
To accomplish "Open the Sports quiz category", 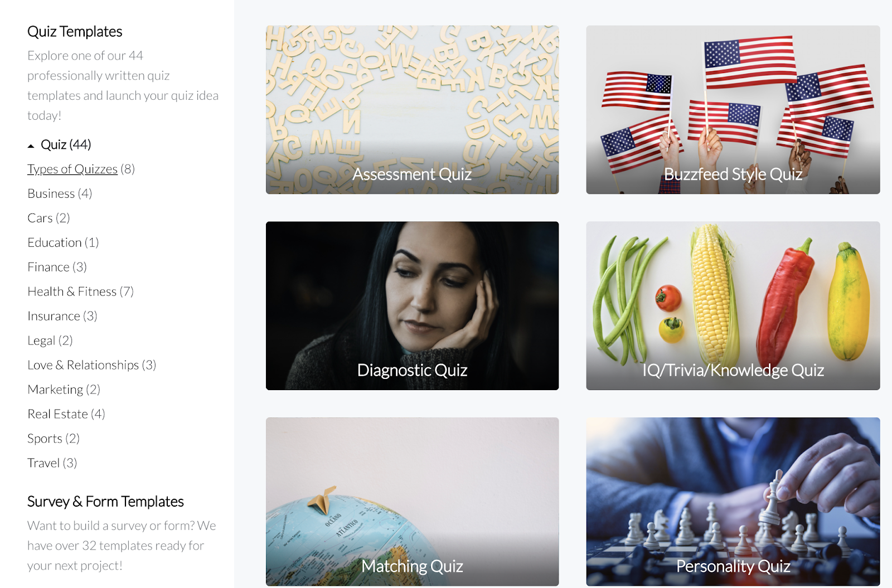I will click(x=45, y=439).
